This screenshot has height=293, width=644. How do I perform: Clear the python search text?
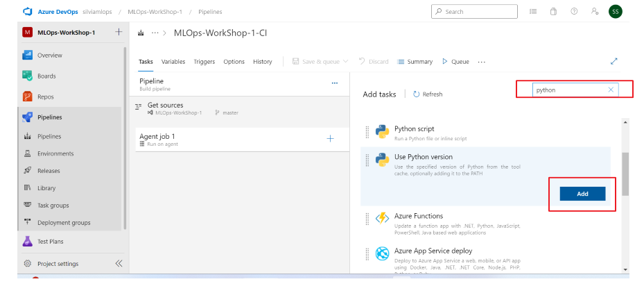pyautogui.click(x=611, y=90)
